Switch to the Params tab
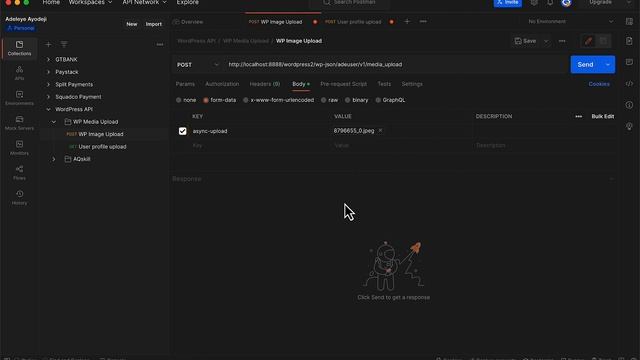 [x=185, y=84]
